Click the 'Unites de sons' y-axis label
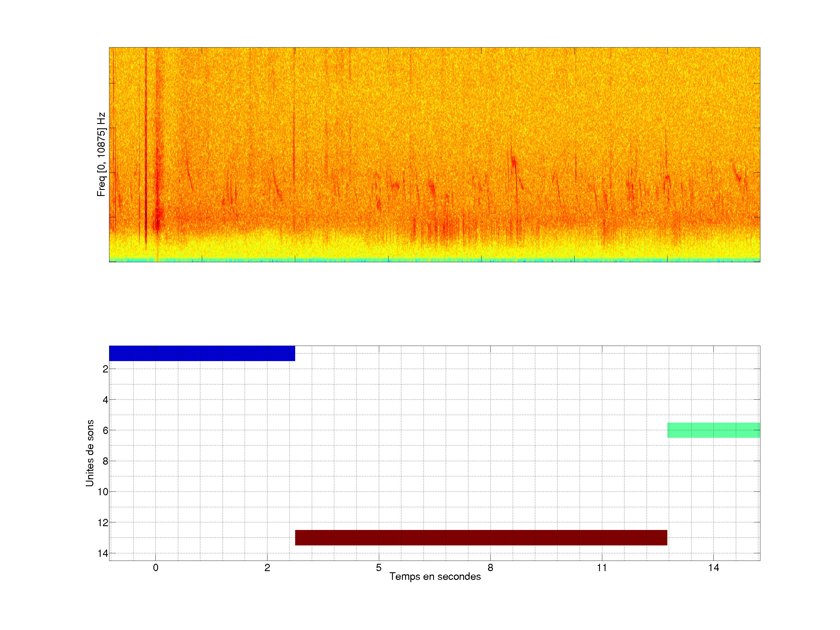The image size is (840, 630). [x=90, y=453]
